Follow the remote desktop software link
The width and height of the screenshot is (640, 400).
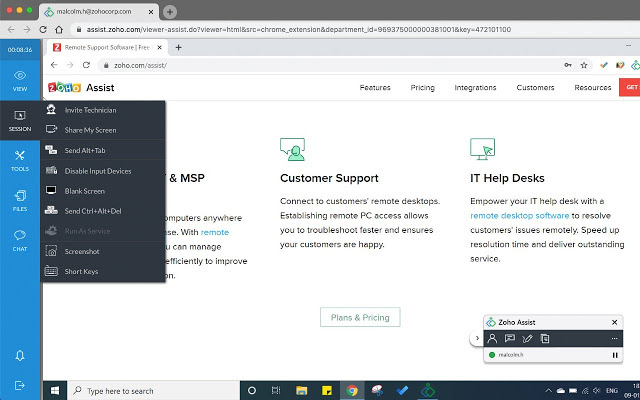click(x=520, y=215)
